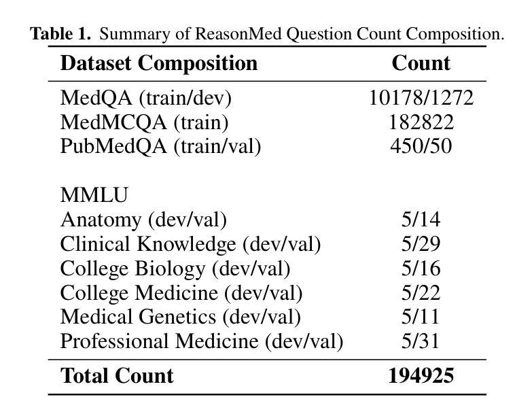
Task: Select the PubMedQA (train/val) row label
Action: point(160,146)
